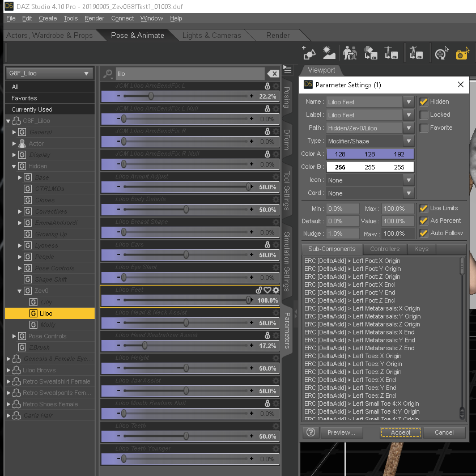Click the Create New Primitive toolbar icon

(x=309, y=53)
